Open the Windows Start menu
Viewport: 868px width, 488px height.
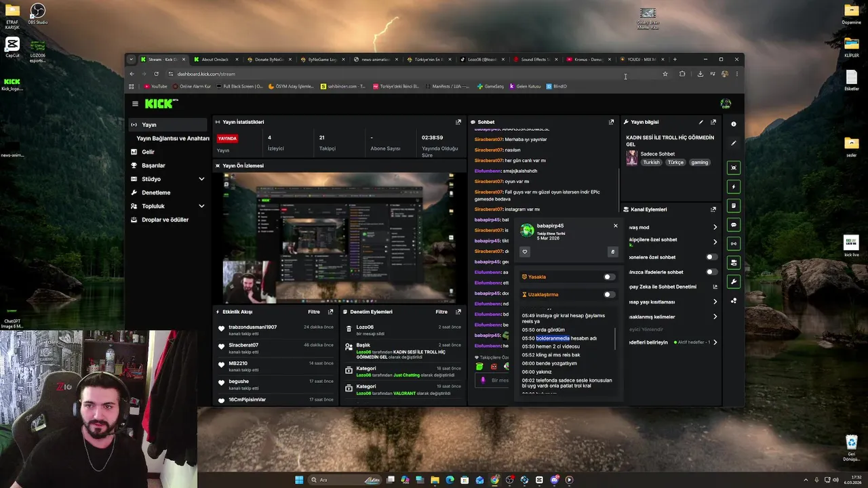[299, 480]
